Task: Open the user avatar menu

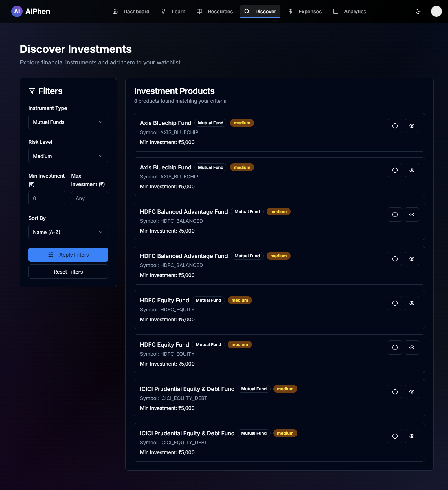Action: [x=436, y=11]
